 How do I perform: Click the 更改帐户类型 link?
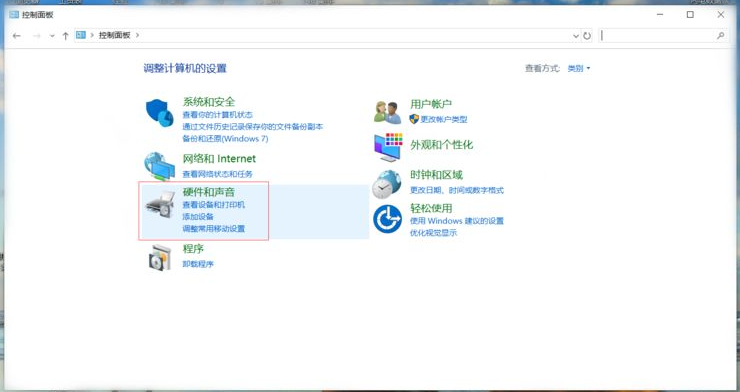tap(444, 119)
